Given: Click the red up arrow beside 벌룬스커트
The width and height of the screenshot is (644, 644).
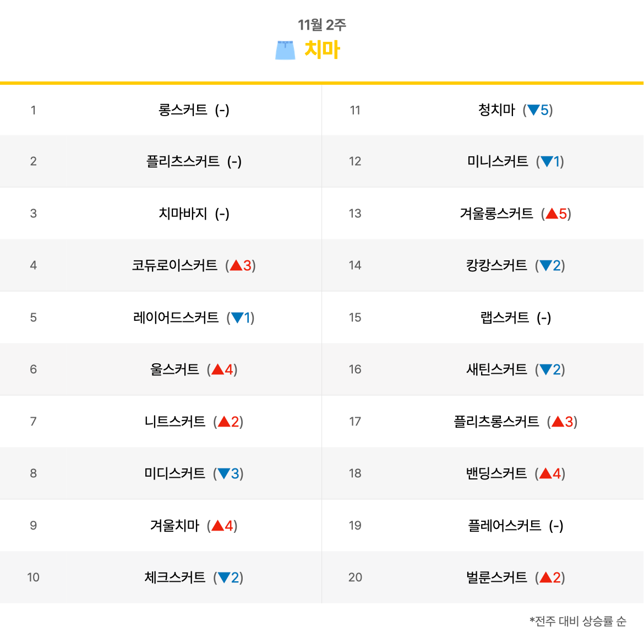Looking at the screenshot, I should coord(545,577).
